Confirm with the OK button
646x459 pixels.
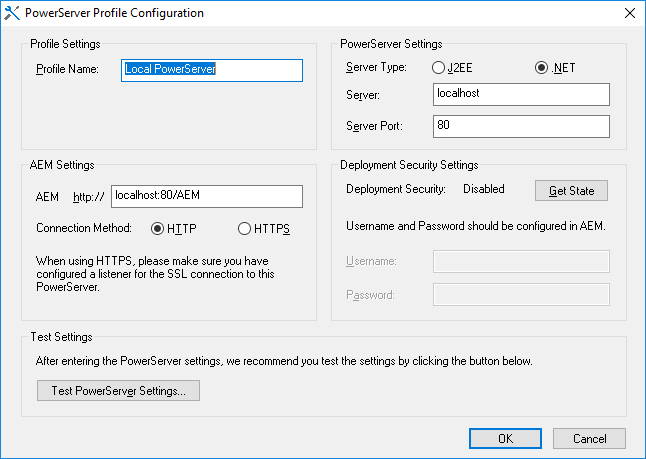pyautogui.click(x=505, y=438)
